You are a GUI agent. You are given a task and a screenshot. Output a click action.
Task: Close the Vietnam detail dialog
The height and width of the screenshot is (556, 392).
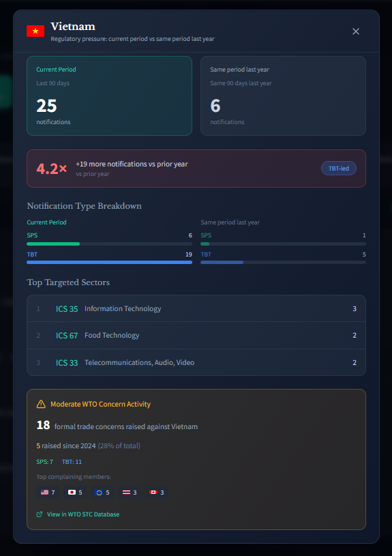(355, 31)
